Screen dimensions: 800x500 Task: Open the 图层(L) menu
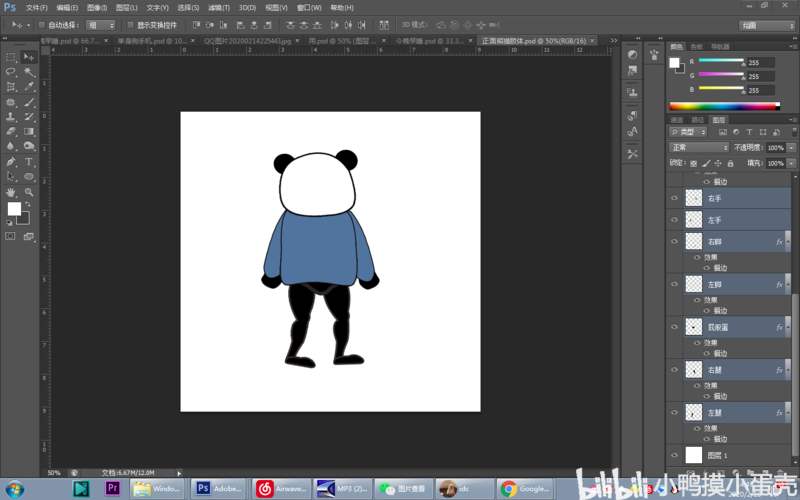coord(127,8)
